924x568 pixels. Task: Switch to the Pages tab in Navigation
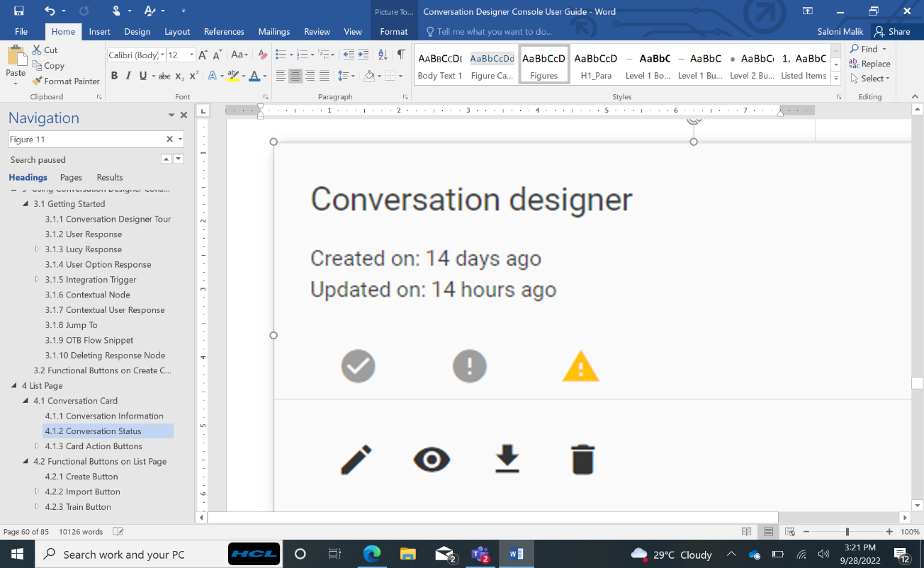tap(71, 178)
